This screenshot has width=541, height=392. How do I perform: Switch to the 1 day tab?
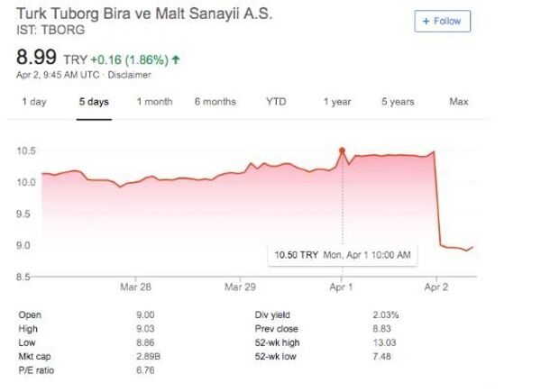(34, 102)
